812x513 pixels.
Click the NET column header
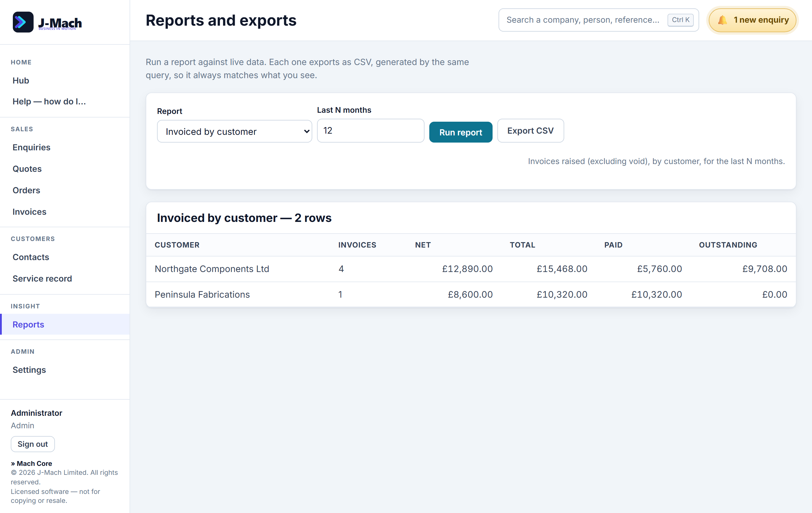pyautogui.click(x=423, y=245)
